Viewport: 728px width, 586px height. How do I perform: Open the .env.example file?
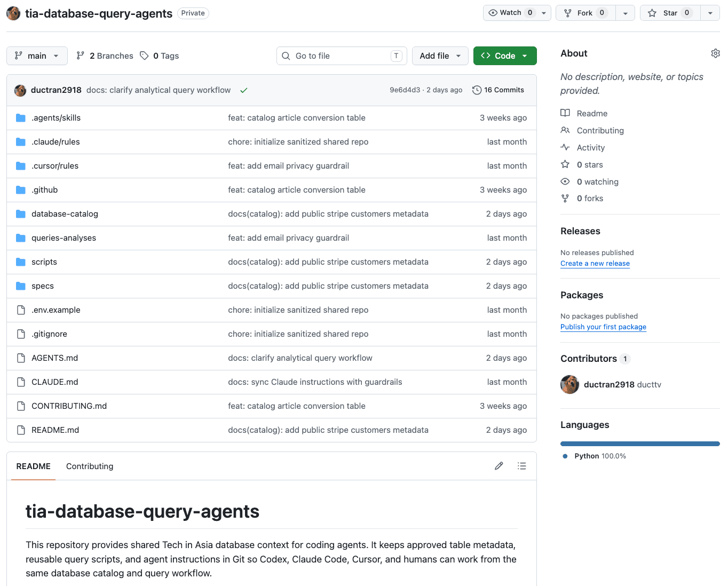point(56,310)
